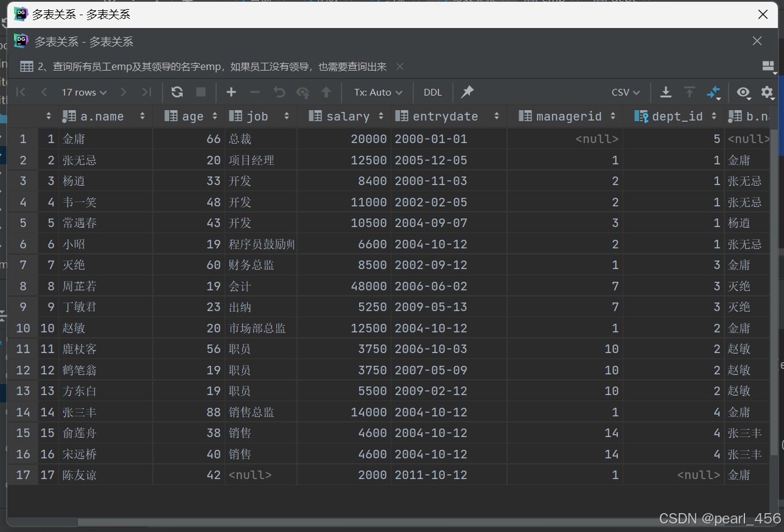Viewport: 784px width, 532px height.
Task: Click the name cell 韦一笑
Action: pos(105,202)
